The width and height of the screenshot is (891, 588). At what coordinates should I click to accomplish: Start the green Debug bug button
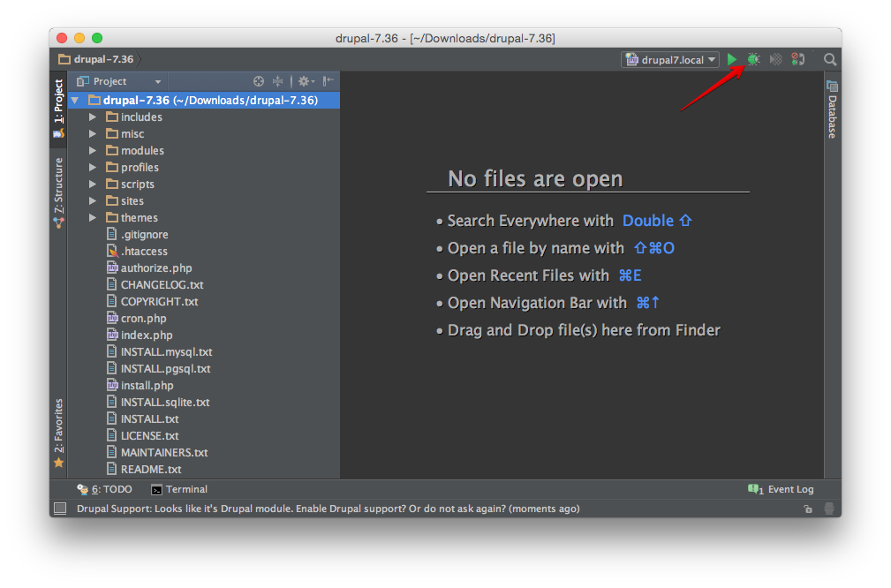753,59
